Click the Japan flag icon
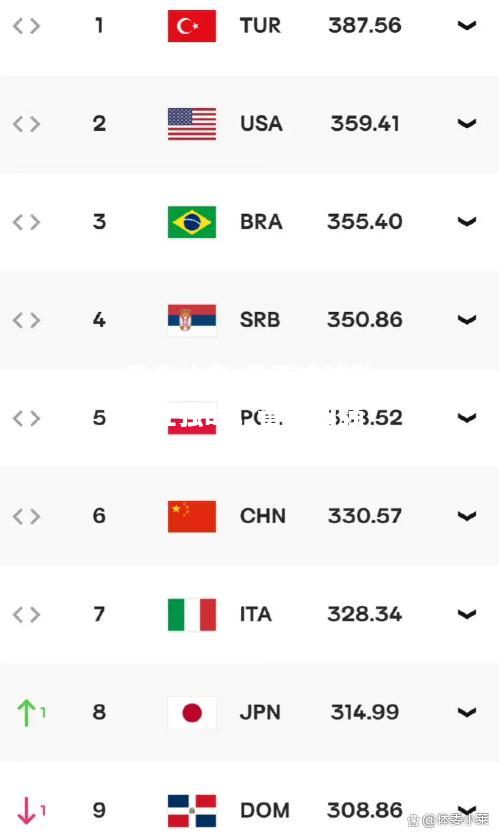 (192, 712)
